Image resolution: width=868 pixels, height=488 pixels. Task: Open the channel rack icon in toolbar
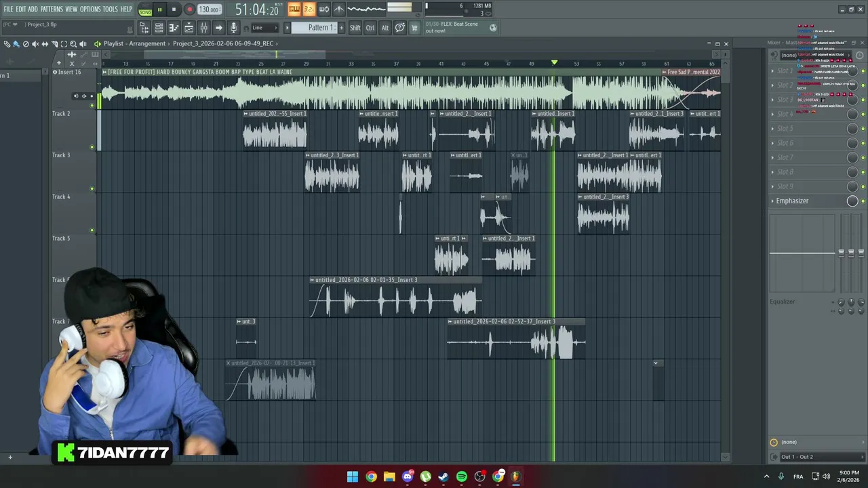click(x=159, y=28)
